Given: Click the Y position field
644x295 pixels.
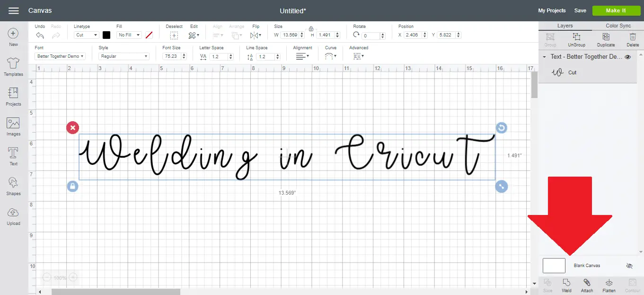Looking at the screenshot, I should point(449,35).
